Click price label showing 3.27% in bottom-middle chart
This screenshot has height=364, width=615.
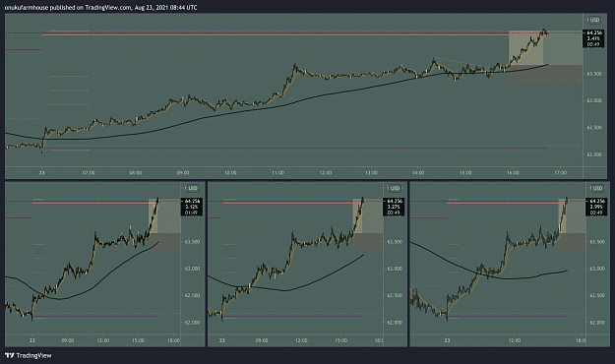tap(394, 207)
